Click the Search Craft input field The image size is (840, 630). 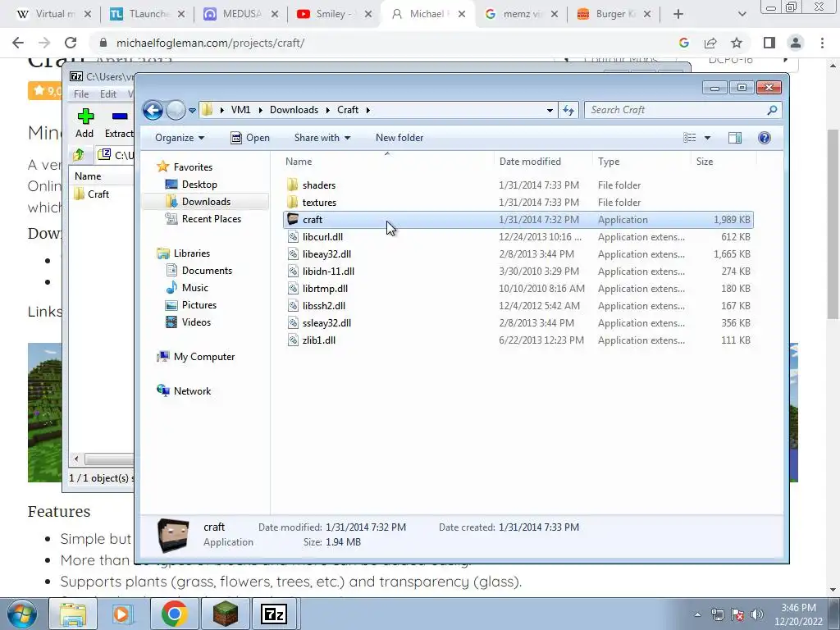pyautogui.click(x=682, y=110)
